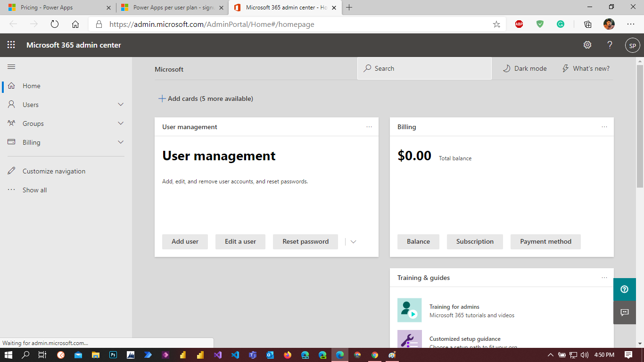644x362 pixels.
Task: Click the Add user button
Action: (x=185, y=242)
